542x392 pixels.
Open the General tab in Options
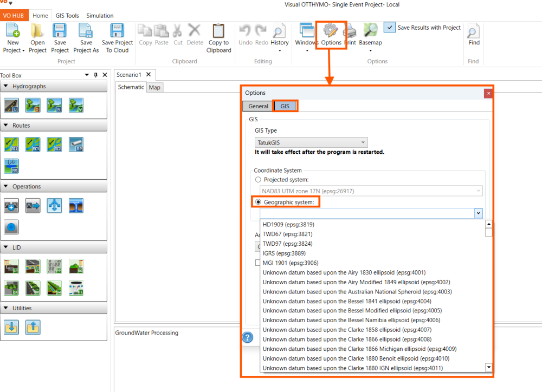(x=258, y=106)
